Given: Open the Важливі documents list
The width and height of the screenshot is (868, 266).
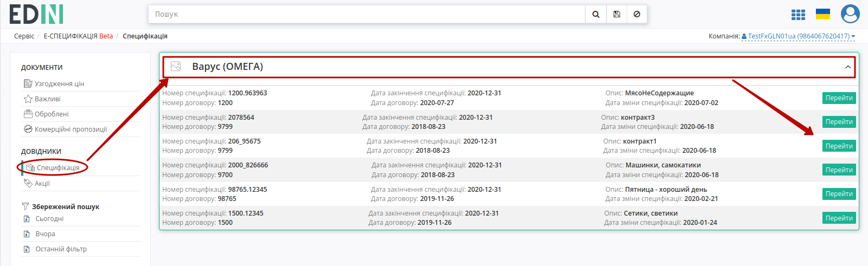Looking at the screenshot, I should (x=48, y=99).
